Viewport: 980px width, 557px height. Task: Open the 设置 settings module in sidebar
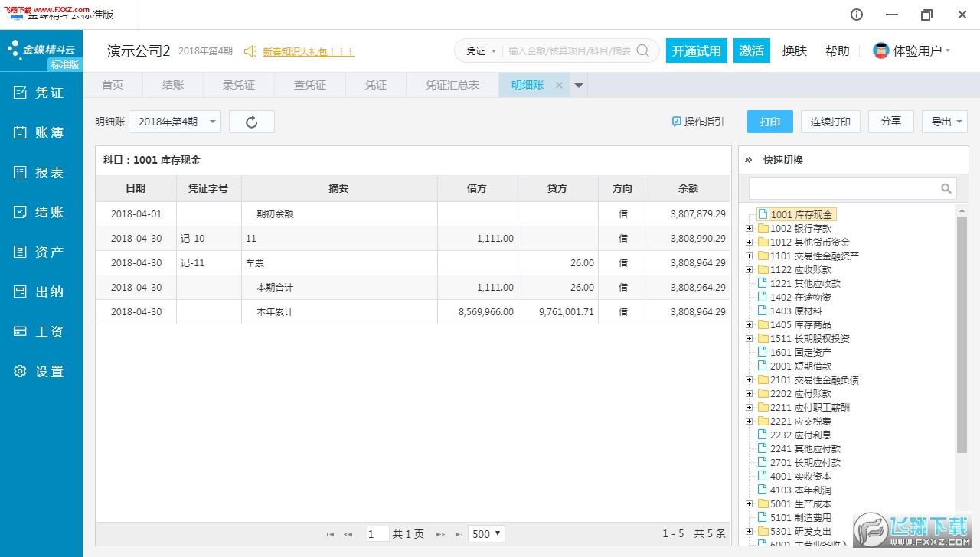pos(41,371)
